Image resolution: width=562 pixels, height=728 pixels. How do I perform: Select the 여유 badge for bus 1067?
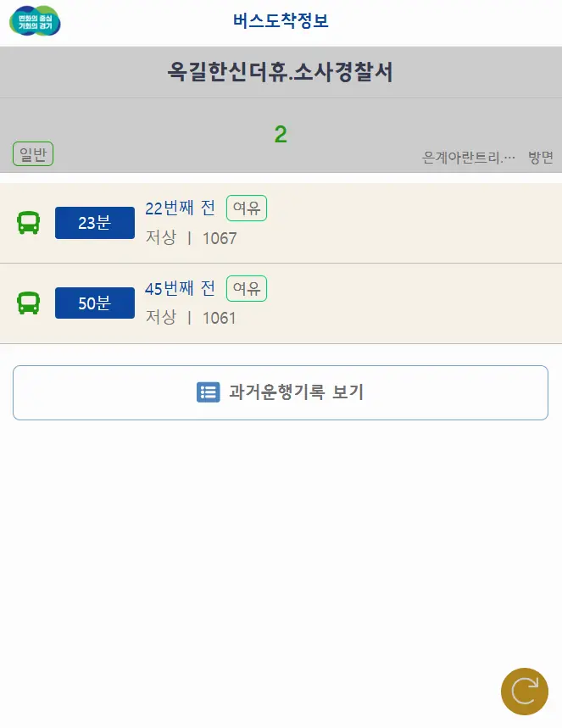pyautogui.click(x=247, y=208)
